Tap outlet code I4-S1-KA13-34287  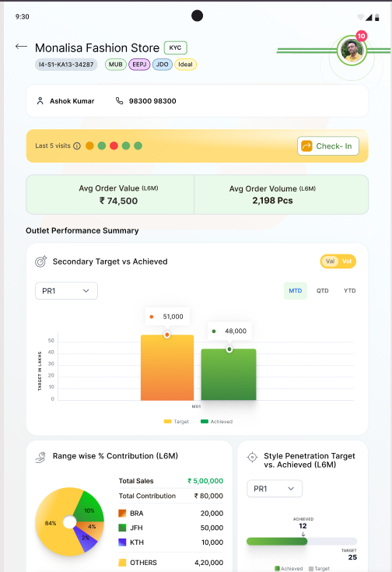point(66,65)
